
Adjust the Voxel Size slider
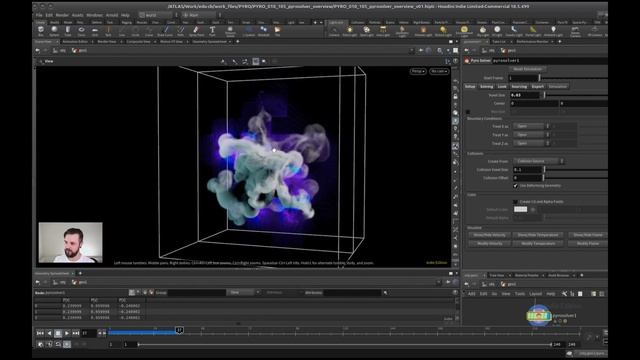click(576, 95)
